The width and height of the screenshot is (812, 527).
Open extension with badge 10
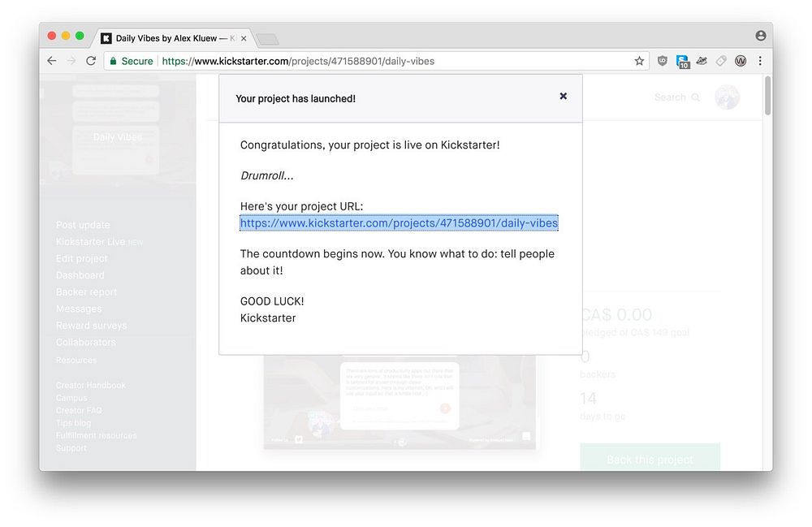click(683, 62)
